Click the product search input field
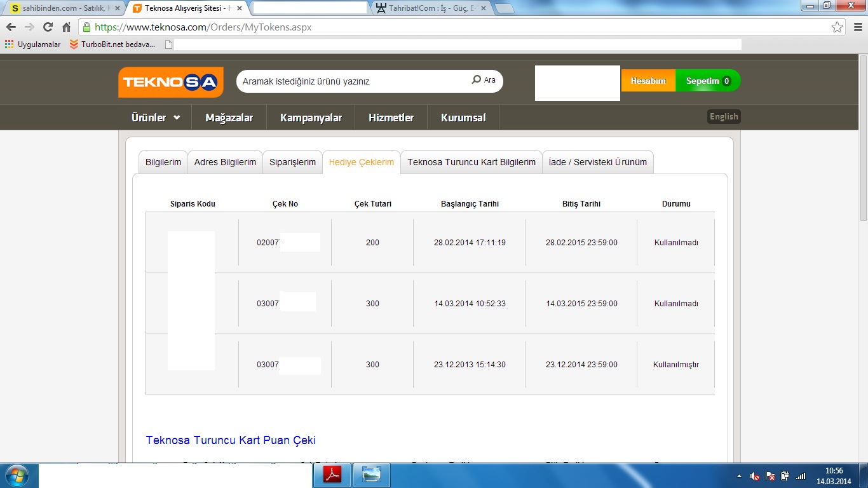 [x=353, y=81]
